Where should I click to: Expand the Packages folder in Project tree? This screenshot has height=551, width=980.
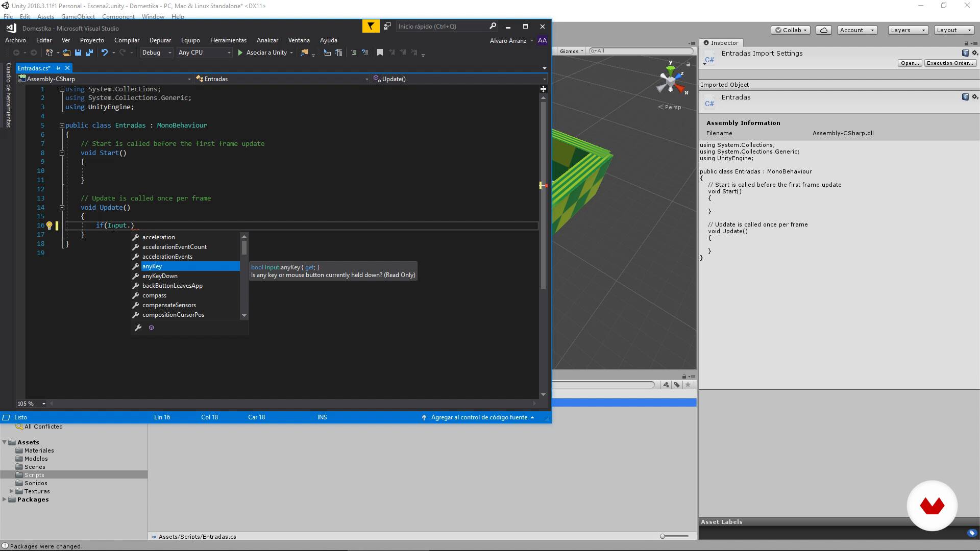click(x=5, y=499)
